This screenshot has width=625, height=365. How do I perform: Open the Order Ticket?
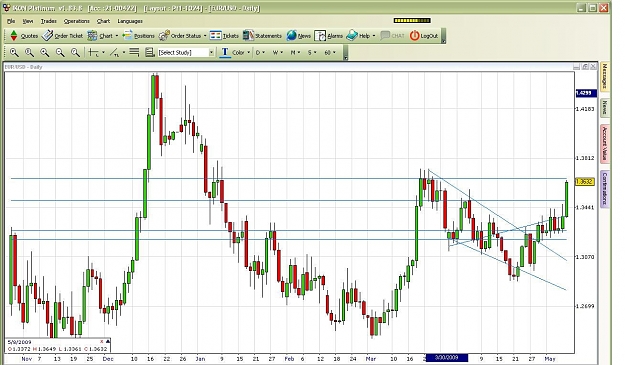click(x=62, y=36)
